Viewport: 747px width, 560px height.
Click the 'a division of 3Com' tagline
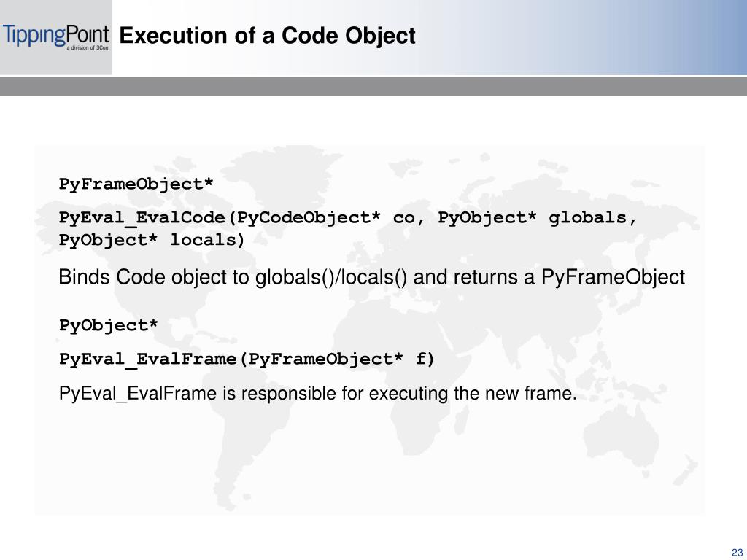click(x=88, y=47)
